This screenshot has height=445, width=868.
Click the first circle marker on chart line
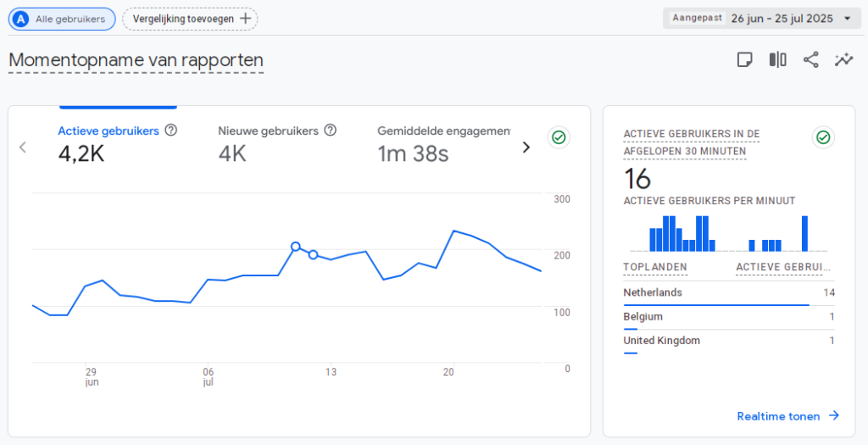click(x=296, y=247)
